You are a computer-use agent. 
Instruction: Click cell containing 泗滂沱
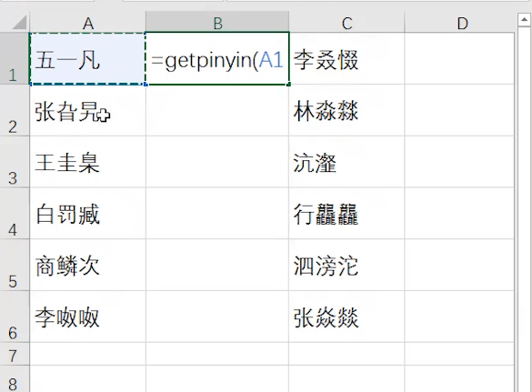click(346, 265)
